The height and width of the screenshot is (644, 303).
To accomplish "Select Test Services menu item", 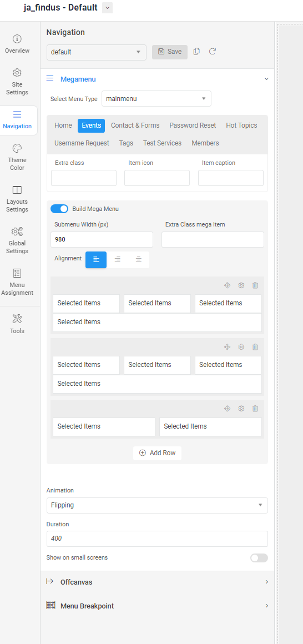I will click(x=162, y=143).
